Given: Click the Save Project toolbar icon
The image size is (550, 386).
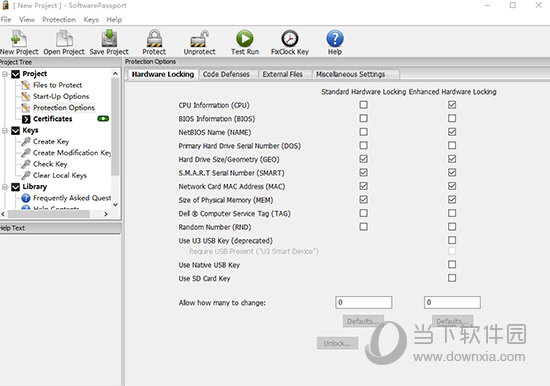Looking at the screenshot, I should coord(109,38).
